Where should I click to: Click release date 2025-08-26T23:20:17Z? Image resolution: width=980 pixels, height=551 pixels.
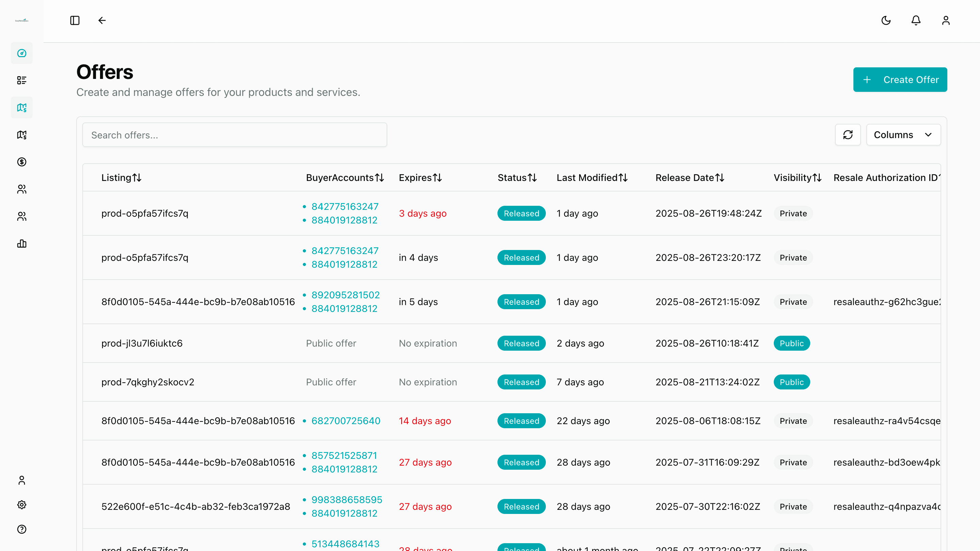point(708,257)
